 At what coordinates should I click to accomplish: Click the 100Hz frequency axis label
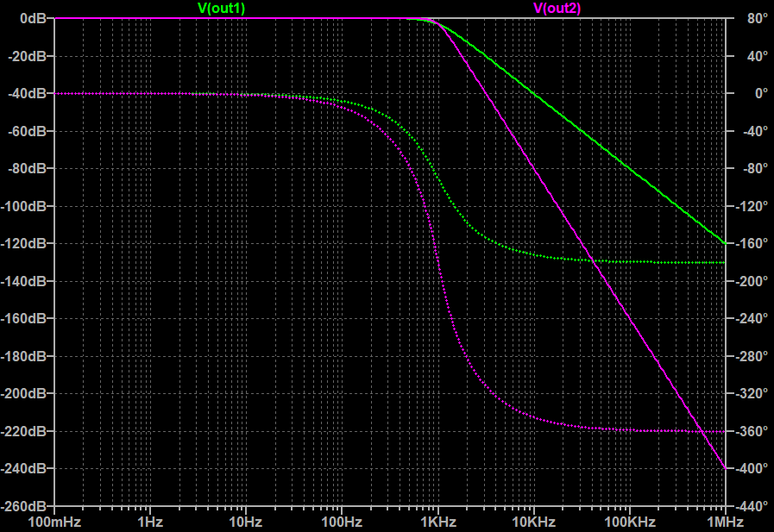(342, 523)
